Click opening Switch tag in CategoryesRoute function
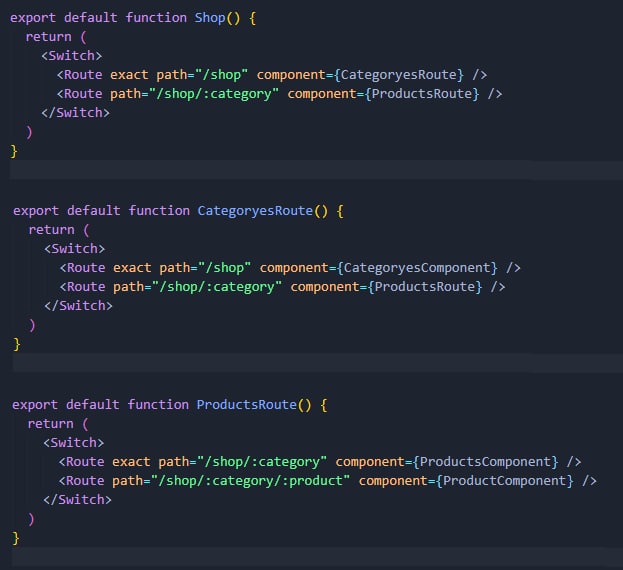 coord(75,249)
